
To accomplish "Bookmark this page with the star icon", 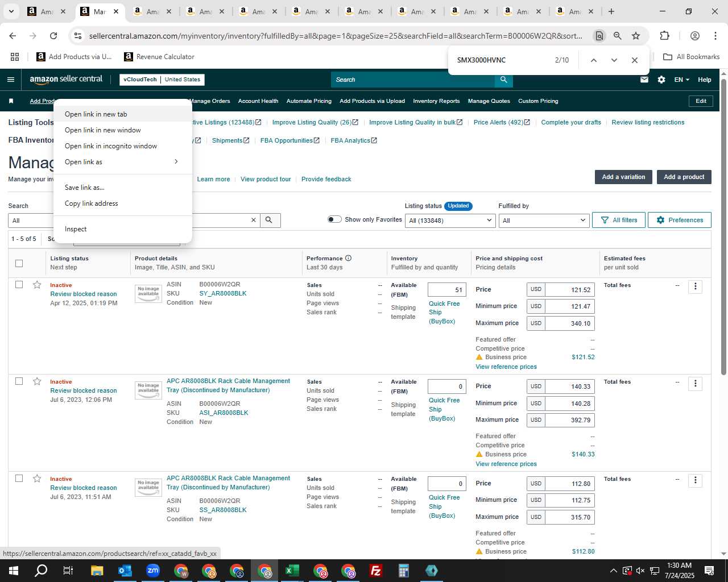I will (636, 36).
